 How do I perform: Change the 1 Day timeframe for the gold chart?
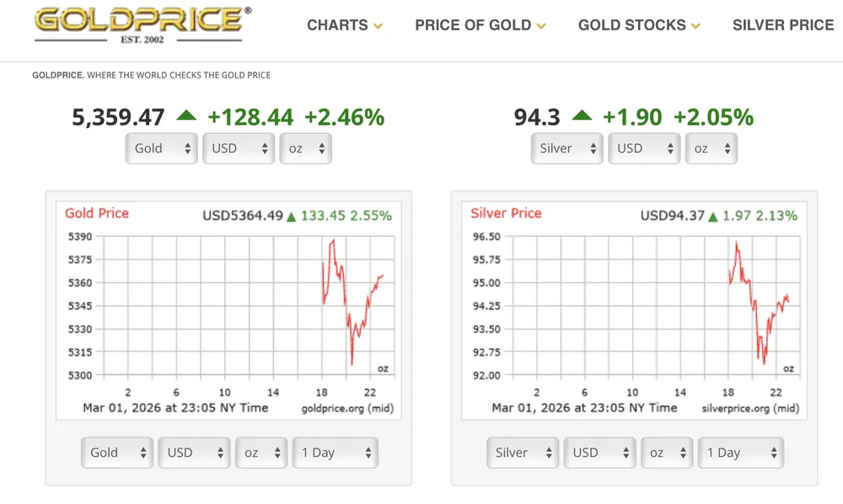coord(336,453)
